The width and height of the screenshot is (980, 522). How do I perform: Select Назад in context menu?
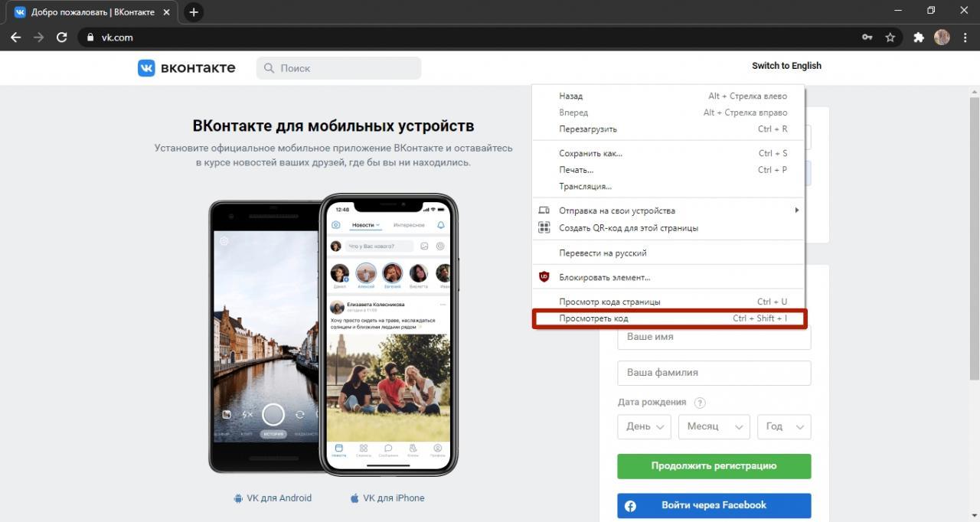[x=668, y=96]
